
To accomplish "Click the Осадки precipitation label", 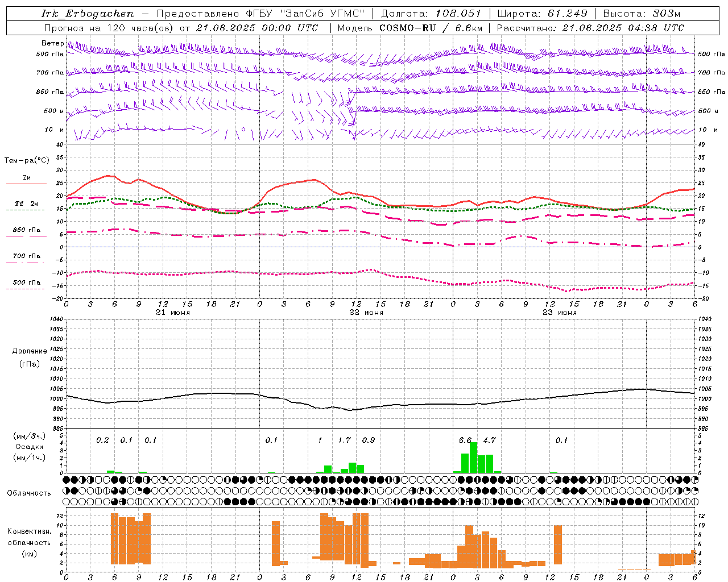I will click(30, 447).
